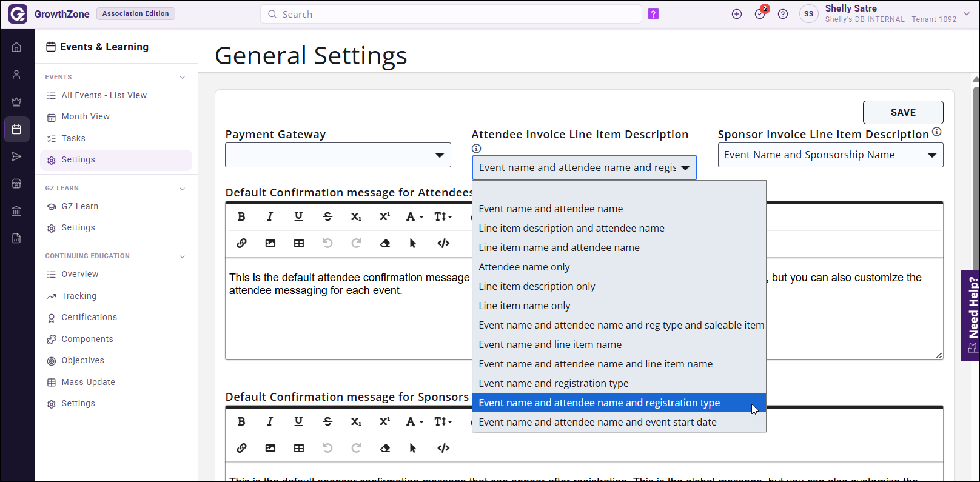980x482 pixels.
Task: Click Select All cursor icon in Attendees editor
Action: [x=413, y=243]
